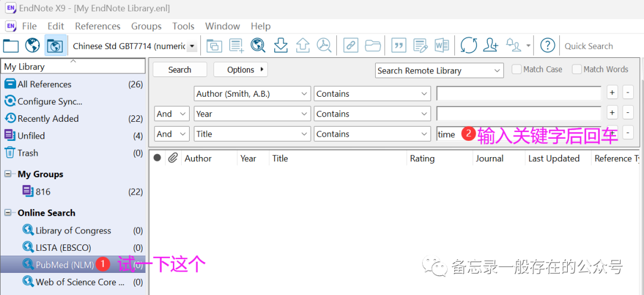Image resolution: width=644 pixels, height=295 pixels.
Task: Select Library of Congress online search
Action: 73,231
